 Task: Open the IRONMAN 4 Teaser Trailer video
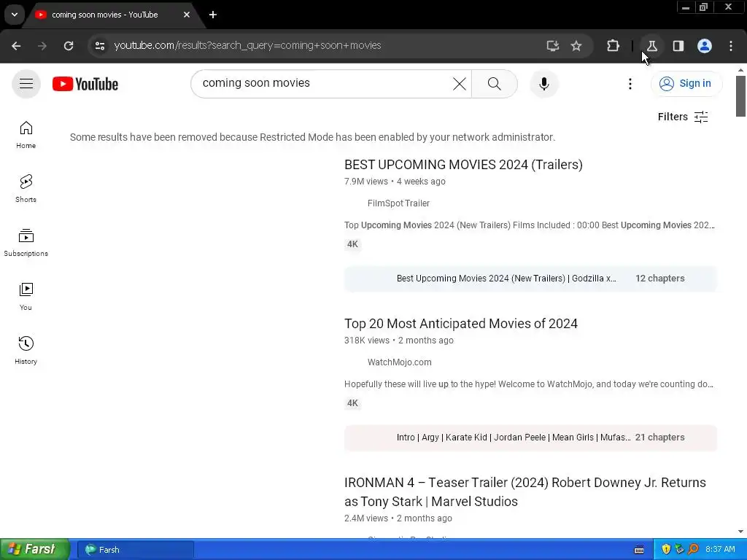click(x=527, y=492)
